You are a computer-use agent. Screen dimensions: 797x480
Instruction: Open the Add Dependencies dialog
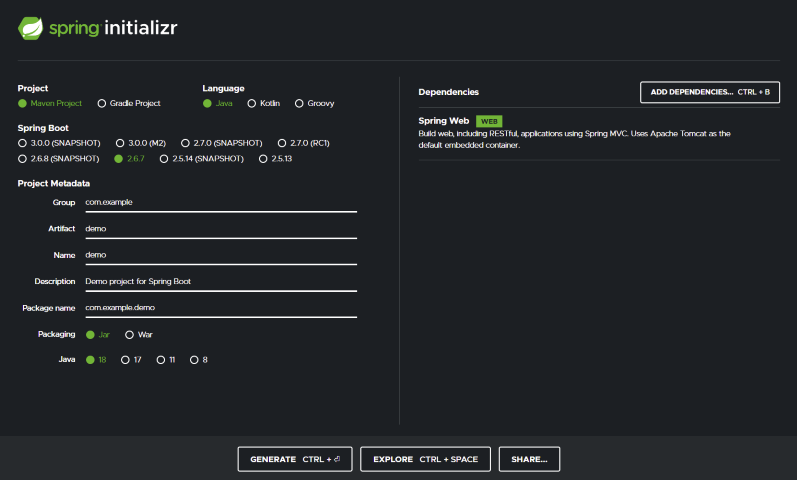(709, 92)
